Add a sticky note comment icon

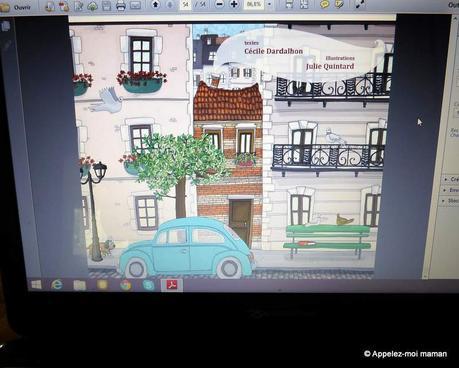pyautogui.click(x=324, y=4)
